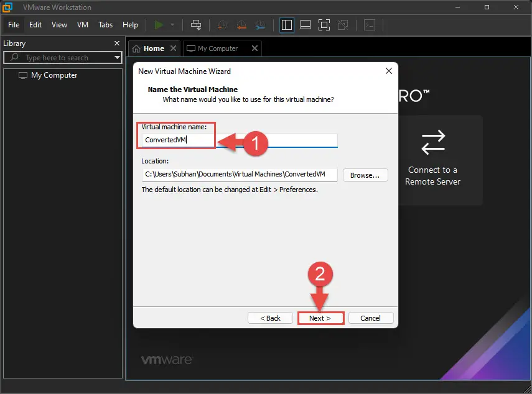
Task: Click the Name the Virtual Machine heading
Action: [x=193, y=89]
